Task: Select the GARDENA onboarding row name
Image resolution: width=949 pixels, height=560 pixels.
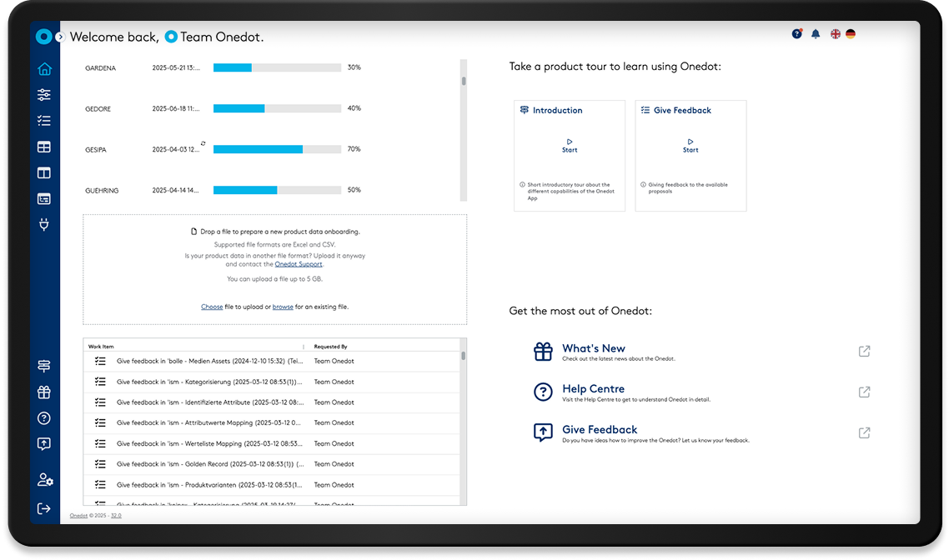Action: [100, 68]
